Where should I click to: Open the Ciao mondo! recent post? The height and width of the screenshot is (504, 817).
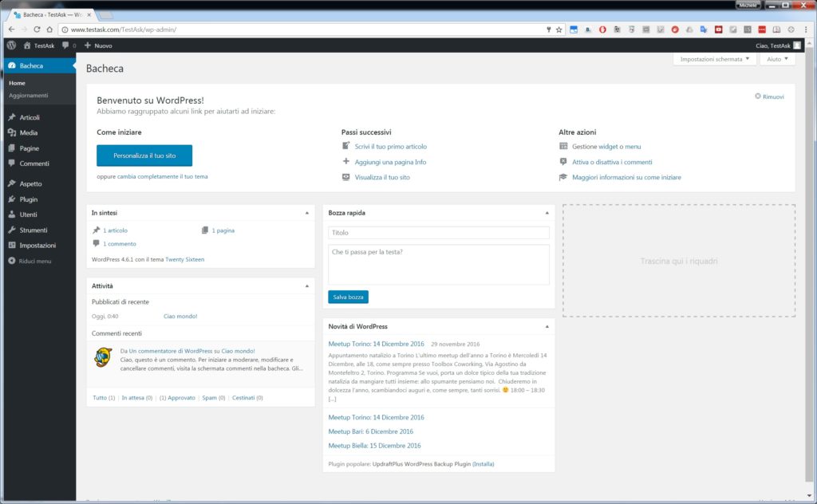(180, 316)
